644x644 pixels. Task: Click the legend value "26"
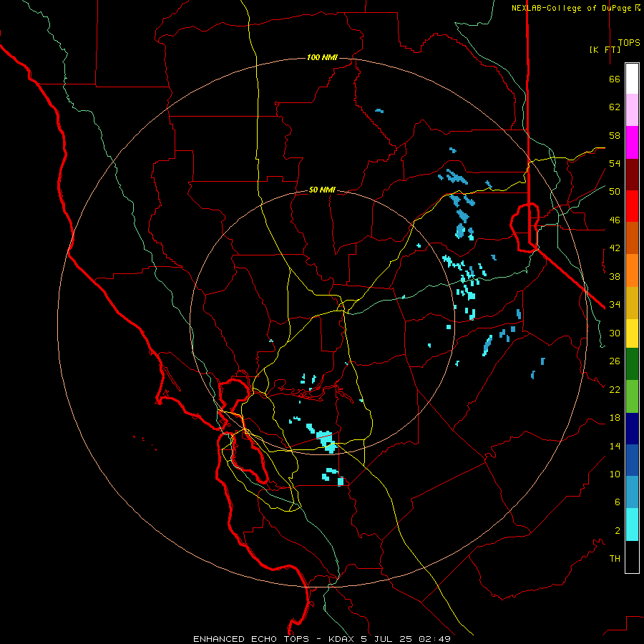(615, 361)
